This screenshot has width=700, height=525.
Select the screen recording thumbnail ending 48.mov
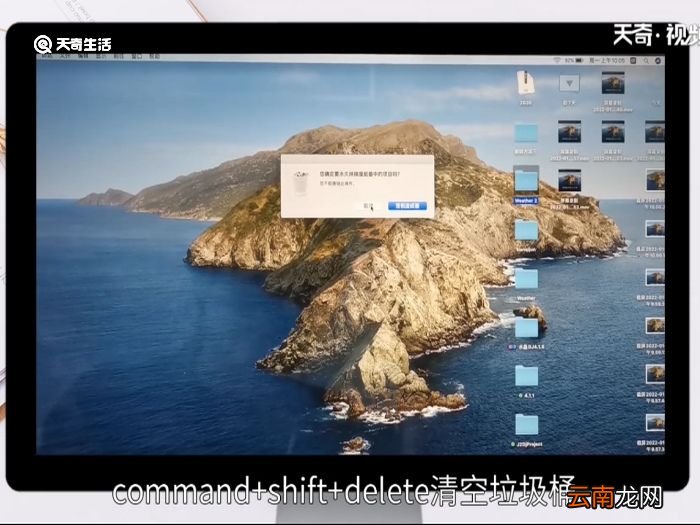[613, 83]
